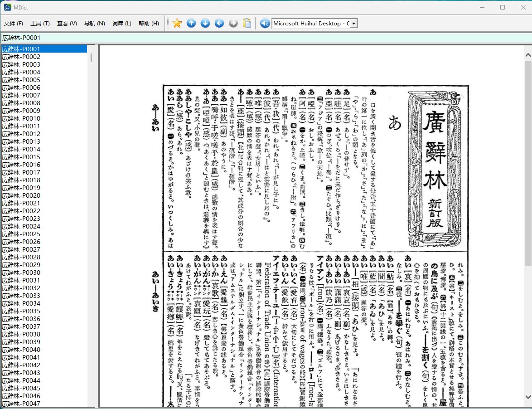Select entry 広辞林-P0024 in the list
532x409 pixels.
[x=44, y=226]
